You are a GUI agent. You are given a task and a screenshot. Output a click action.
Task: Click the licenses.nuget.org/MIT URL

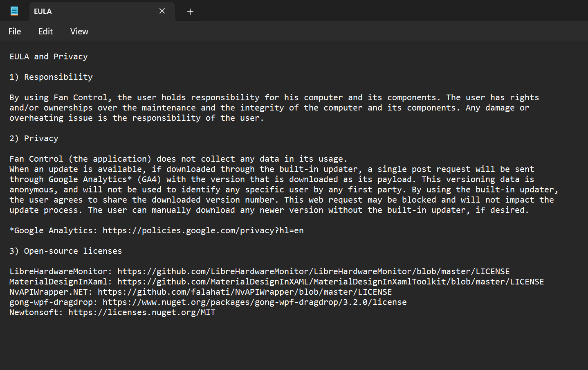(141, 312)
